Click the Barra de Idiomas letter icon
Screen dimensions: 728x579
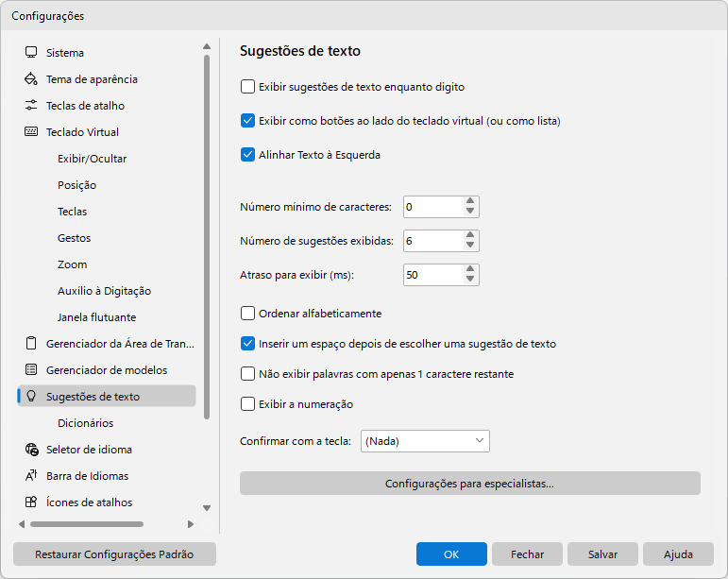click(31, 476)
